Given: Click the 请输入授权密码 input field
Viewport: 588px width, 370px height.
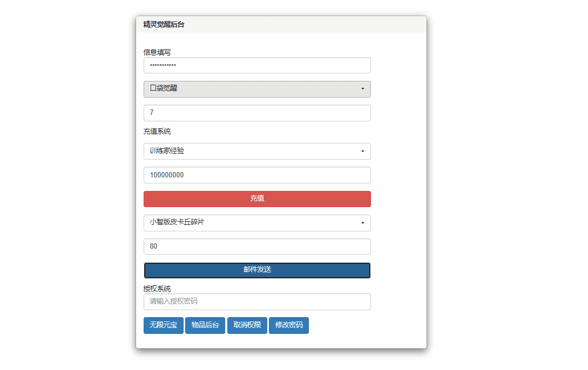Looking at the screenshot, I should 257,302.
